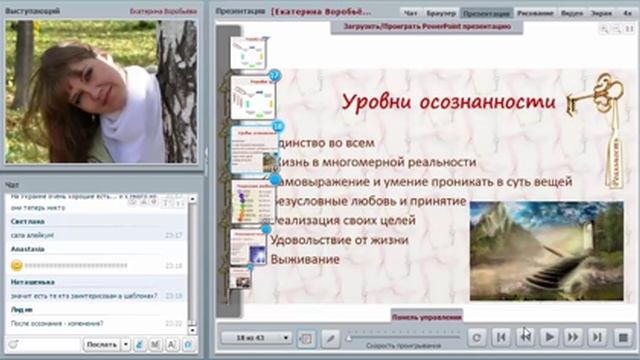The height and width of the screenshot is (360, 640).
Task: Click the zoom out icon above slide
Action: click(616, 29)
